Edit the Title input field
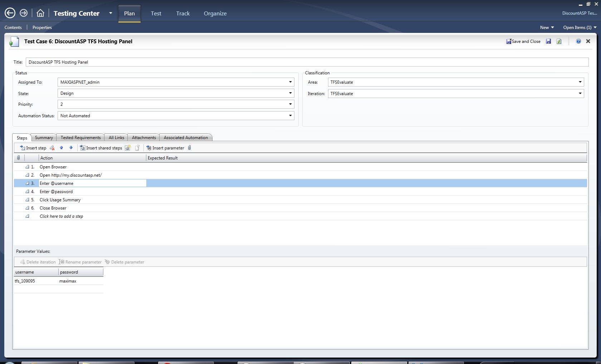601x364 pixels. (x=307, y=62)
